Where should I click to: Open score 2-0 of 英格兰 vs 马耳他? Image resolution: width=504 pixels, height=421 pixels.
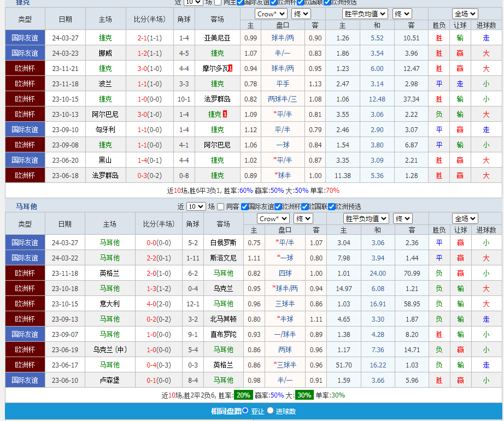click(159, 273)
